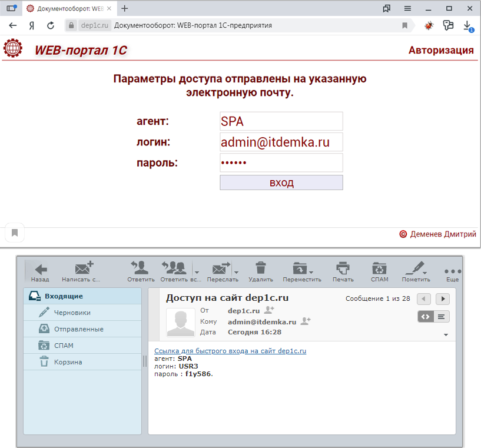Open the СПАМ folder in the sidebar
The height and width of the screenshot is (448, 481).
click(x=82, y=346)
